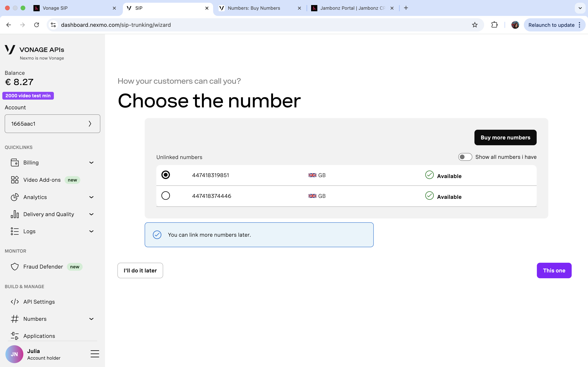Open the hamburger menu beside Julia
The width and height of the screenshot is (588, 367).
95,354
